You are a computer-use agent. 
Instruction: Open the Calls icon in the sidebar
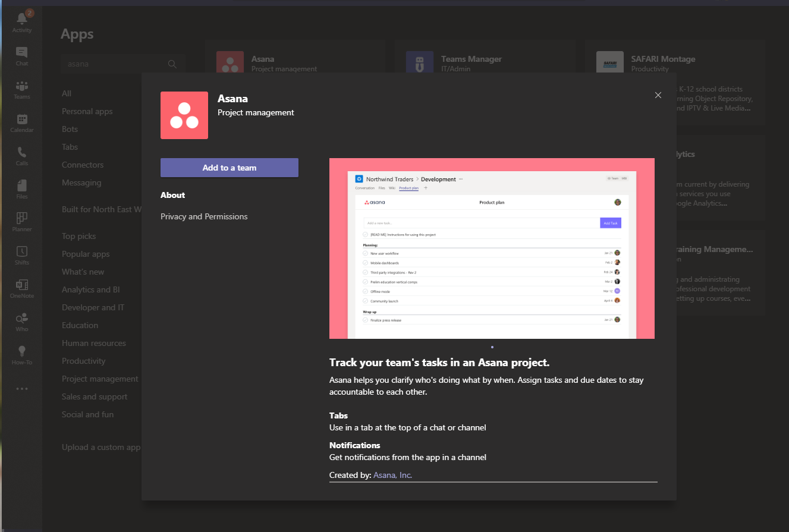pyautogui.click(x=21, y=154)
